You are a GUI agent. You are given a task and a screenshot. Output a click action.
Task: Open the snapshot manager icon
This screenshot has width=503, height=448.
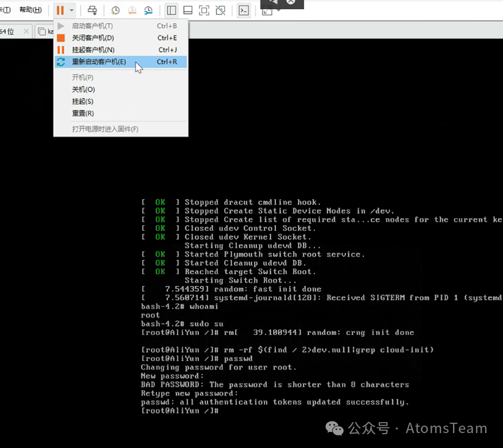coord(149,10)
